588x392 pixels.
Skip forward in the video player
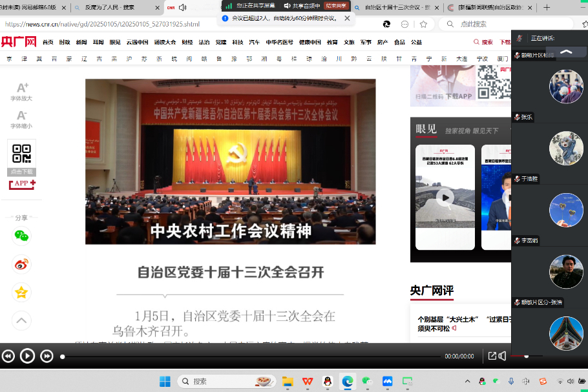point(47,356)
